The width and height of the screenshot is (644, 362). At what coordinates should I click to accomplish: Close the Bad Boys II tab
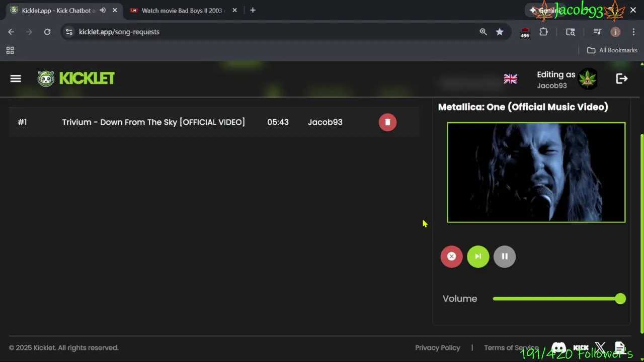point(234,10)
